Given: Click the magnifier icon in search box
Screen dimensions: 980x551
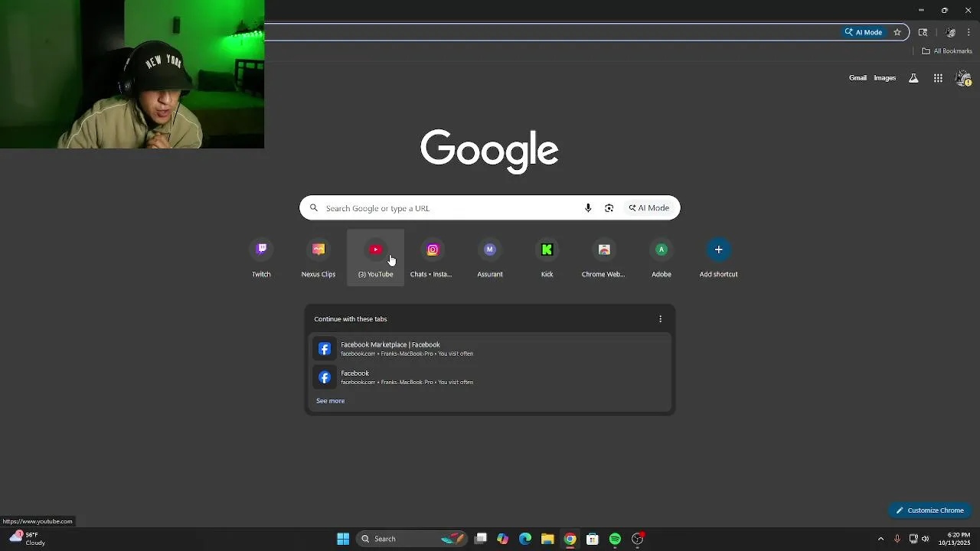Looking at the screenshot, I should 314,208.
